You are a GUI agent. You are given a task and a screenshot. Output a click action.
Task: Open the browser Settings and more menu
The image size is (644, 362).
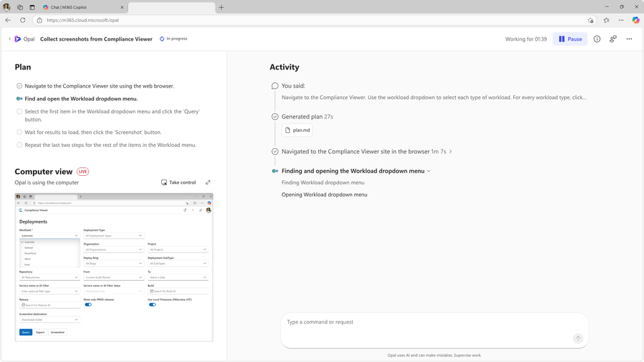[x=621, y=20]
